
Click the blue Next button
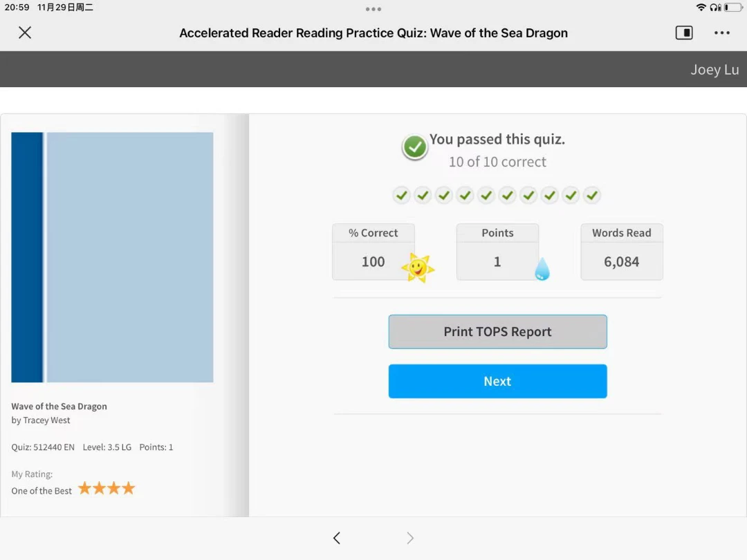click(497, 381)
